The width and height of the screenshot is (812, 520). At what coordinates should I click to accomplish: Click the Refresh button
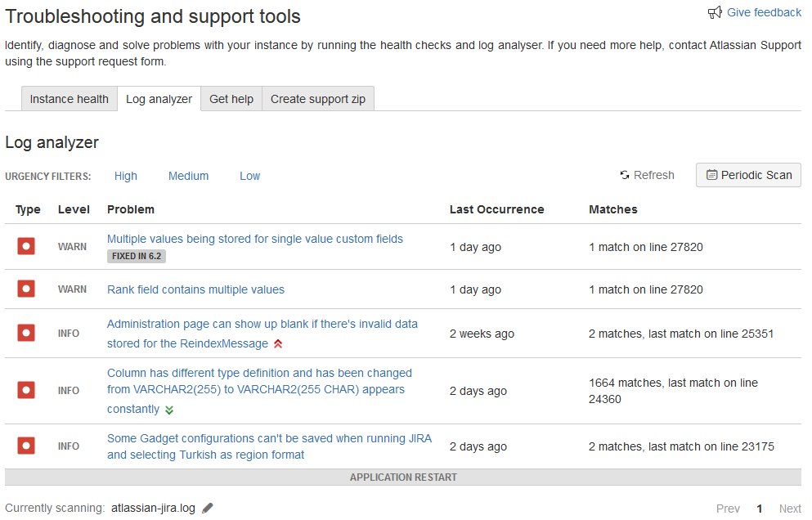click(x=648, y=175)
